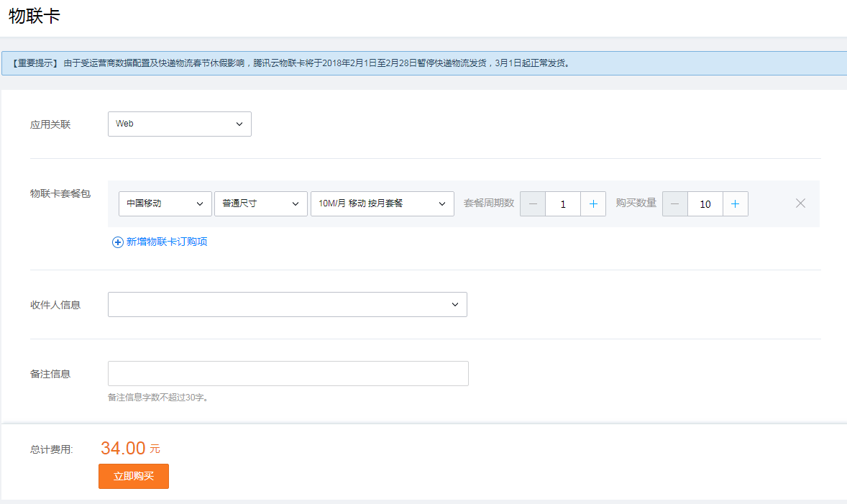Click the 应用关联 label
Screen dimensions: 847x504
[x=50, y=125]
